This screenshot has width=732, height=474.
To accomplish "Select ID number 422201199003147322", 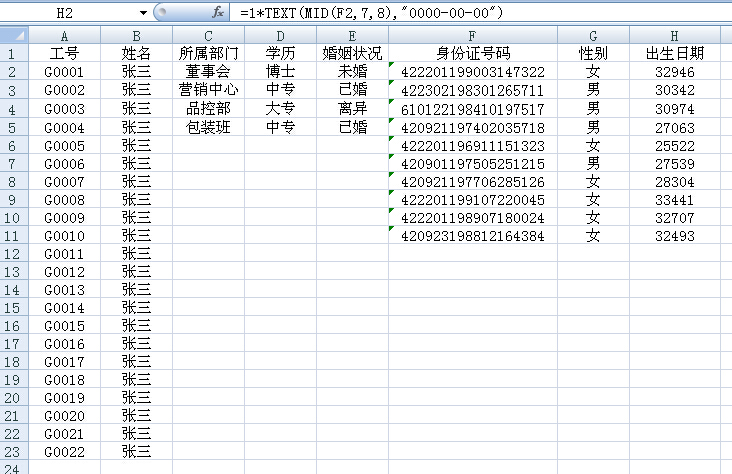I will click(x=472, y=72).
